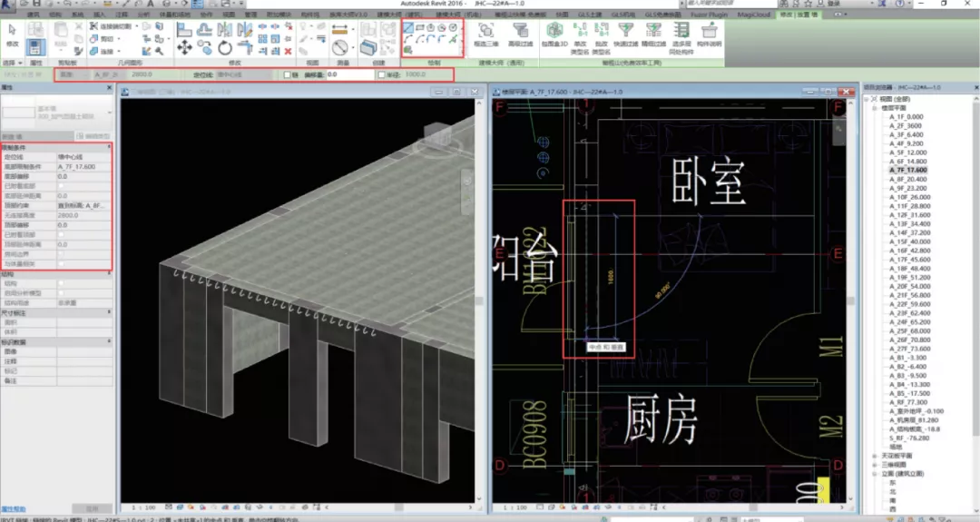Open the 构件说明 tool

tap(709, 31)
